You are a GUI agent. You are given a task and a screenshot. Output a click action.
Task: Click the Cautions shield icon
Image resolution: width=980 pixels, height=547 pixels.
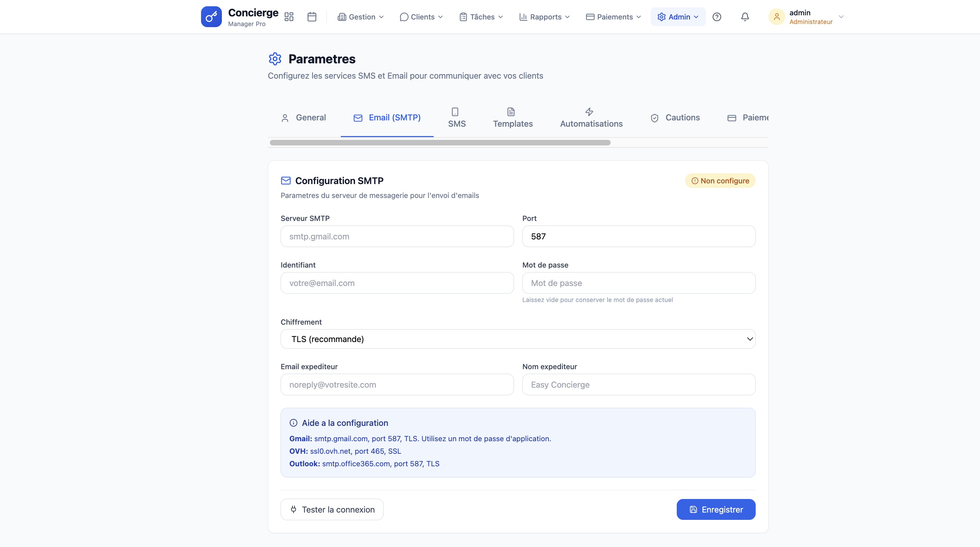[x=654, y=118]
